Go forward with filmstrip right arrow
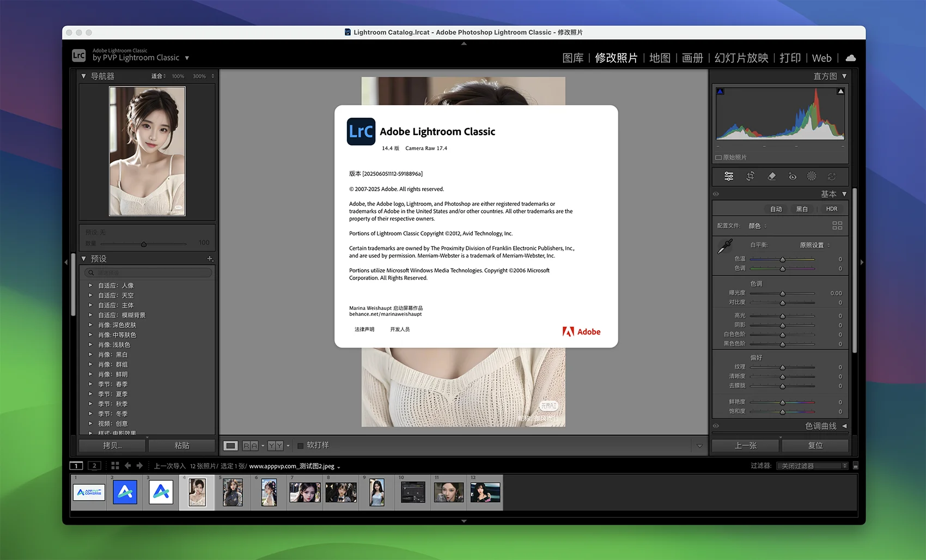The width and height of the screenshot is (926, 560). [139, 466]
